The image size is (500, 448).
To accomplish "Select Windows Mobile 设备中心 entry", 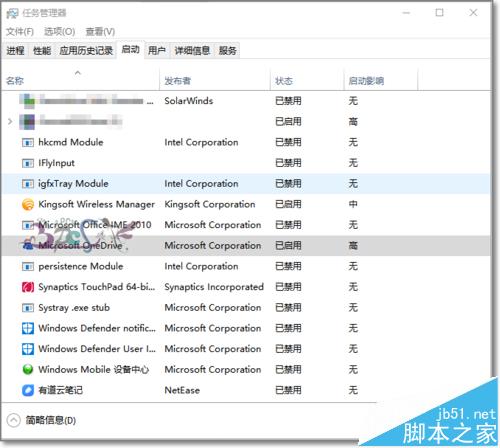I will 94,370.
